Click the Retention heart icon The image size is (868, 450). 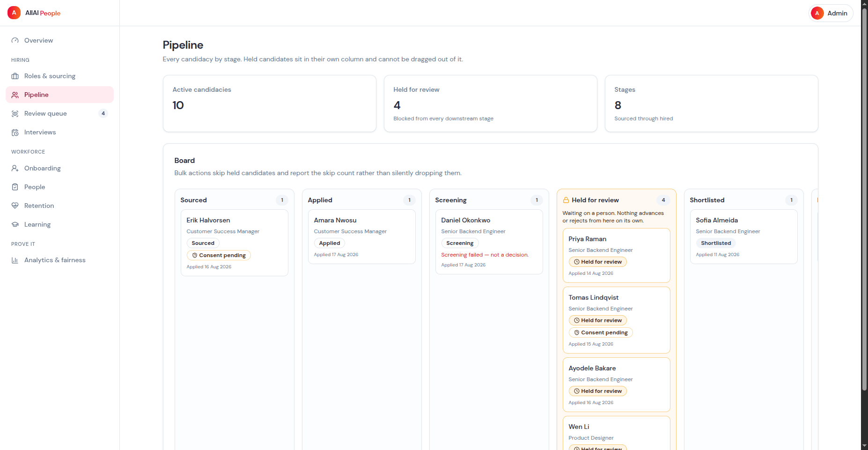15,206
